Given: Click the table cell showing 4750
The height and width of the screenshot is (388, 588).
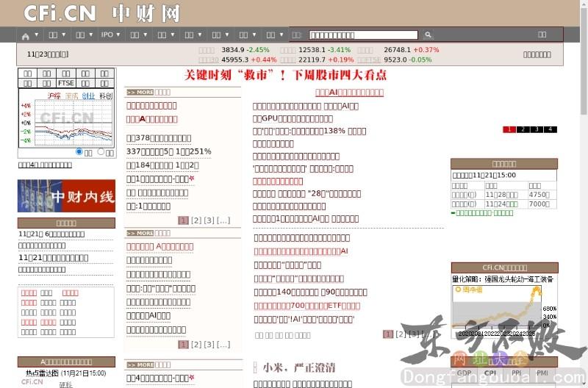Looking at the screenshot, I should [542, 195].
